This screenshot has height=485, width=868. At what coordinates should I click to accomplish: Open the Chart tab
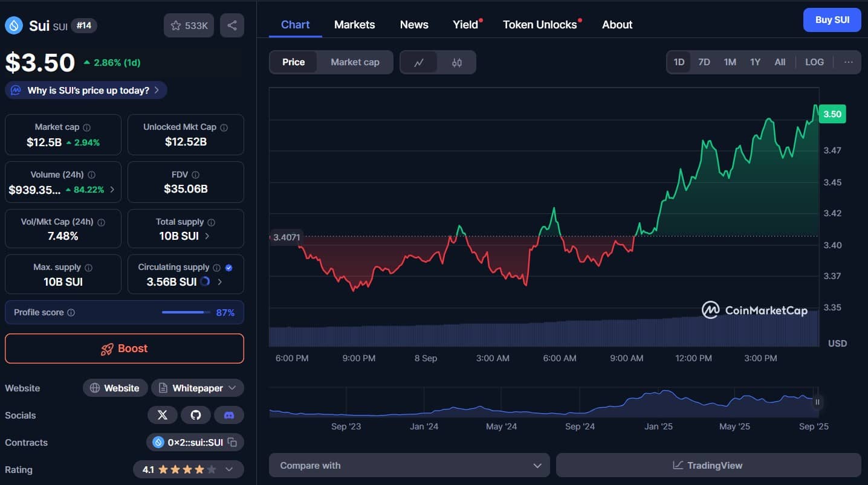(295, 25)
